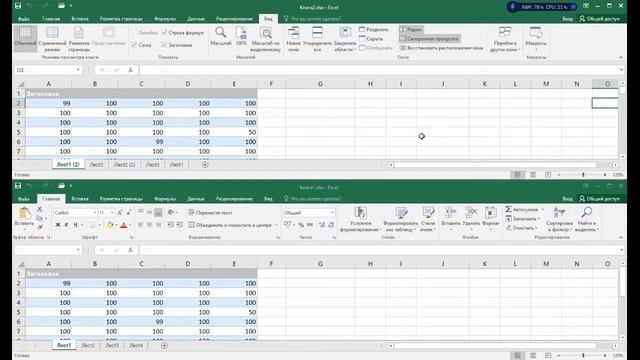Click Вход sign-in in bottom window

(567, 199)
